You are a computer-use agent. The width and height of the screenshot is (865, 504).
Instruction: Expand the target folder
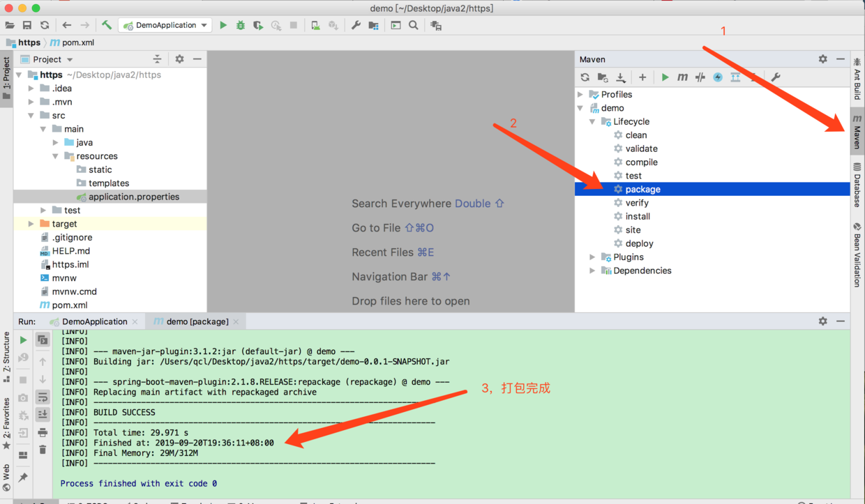point(31,224)
